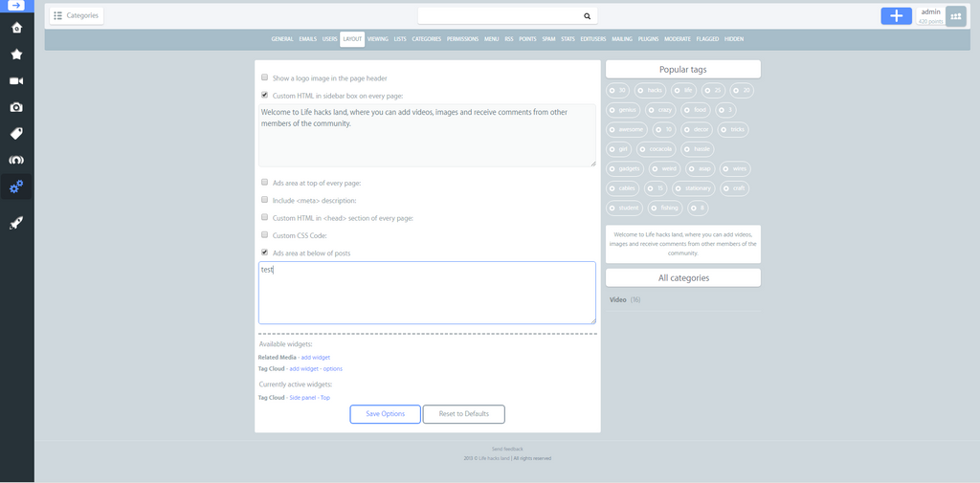The width and height of the screenshot is (980, 483).
Task: Click the Save Options button
Action: click(385, 413)
